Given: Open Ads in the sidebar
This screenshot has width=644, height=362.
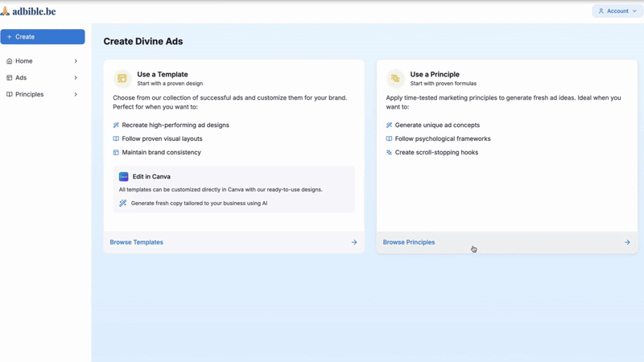Looking at the screenshot, I should tap(43, 77).
